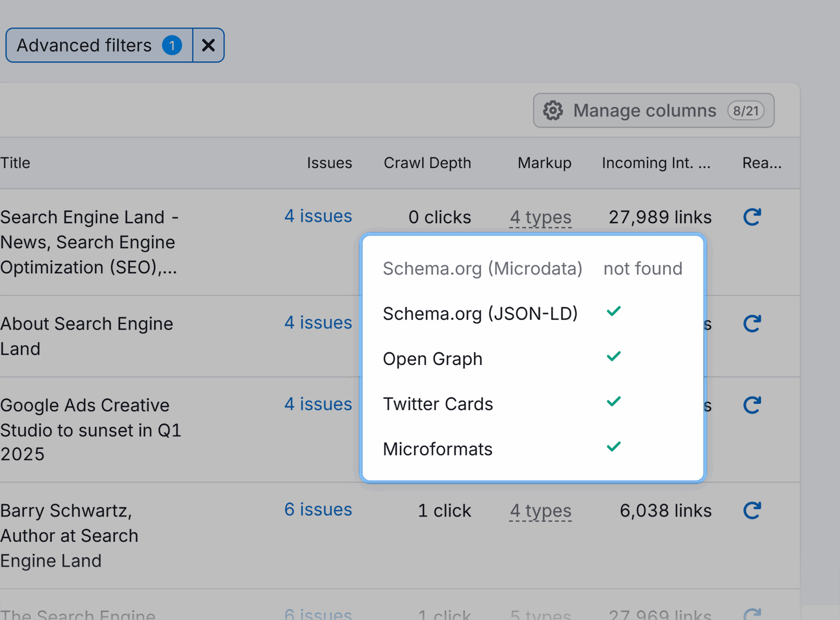Re-audit the About Search Engine Land row

[752, 324]
